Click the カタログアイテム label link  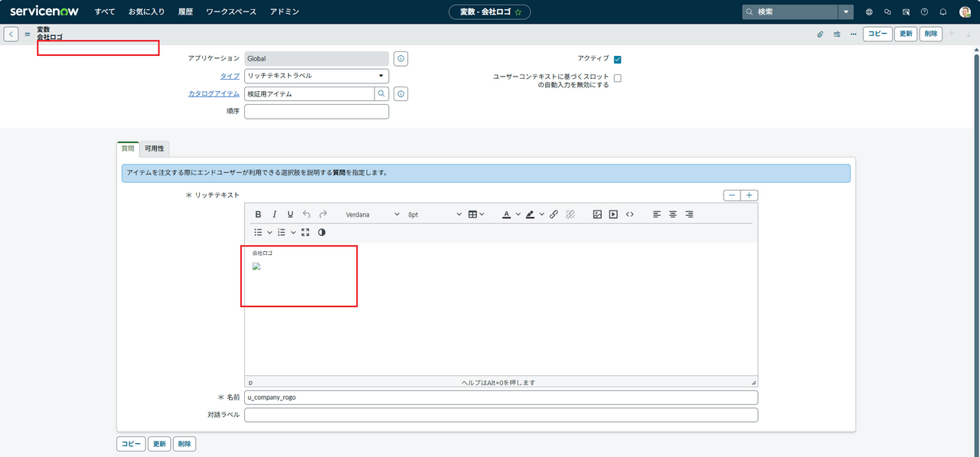[214, 94]
